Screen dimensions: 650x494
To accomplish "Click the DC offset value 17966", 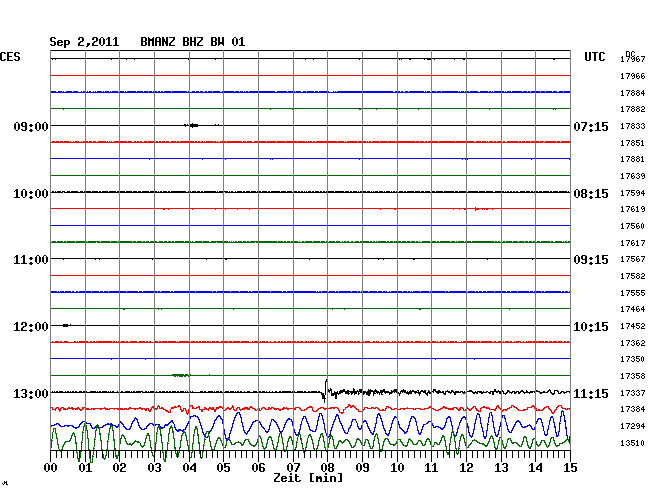I will click(633, 76).
